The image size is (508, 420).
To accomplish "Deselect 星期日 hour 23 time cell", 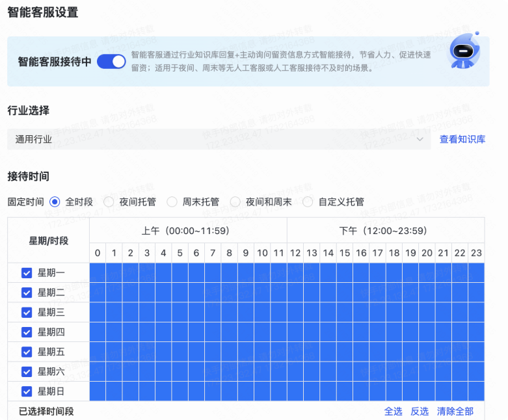I will click(x=476, y=391).
